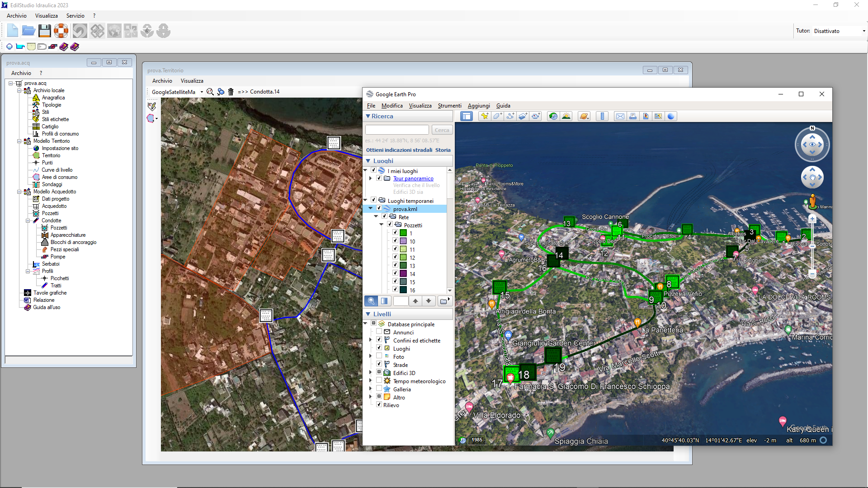
Task: Expand the Edifici 3D layer node
Action: pos(370,373)
